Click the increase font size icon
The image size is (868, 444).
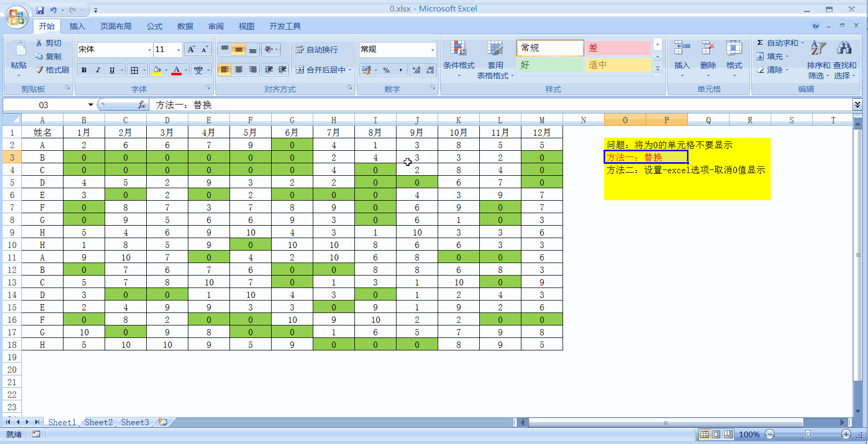[x=191, y=49]
